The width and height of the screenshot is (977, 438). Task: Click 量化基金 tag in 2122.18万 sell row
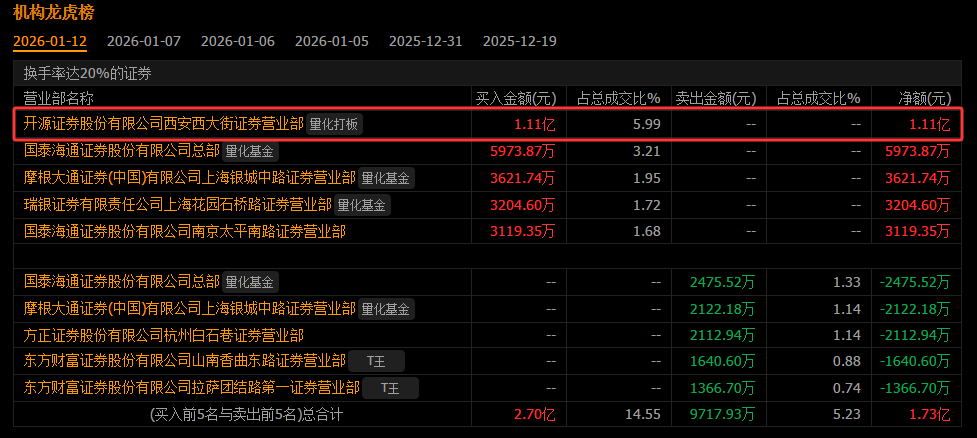(386, 309)
